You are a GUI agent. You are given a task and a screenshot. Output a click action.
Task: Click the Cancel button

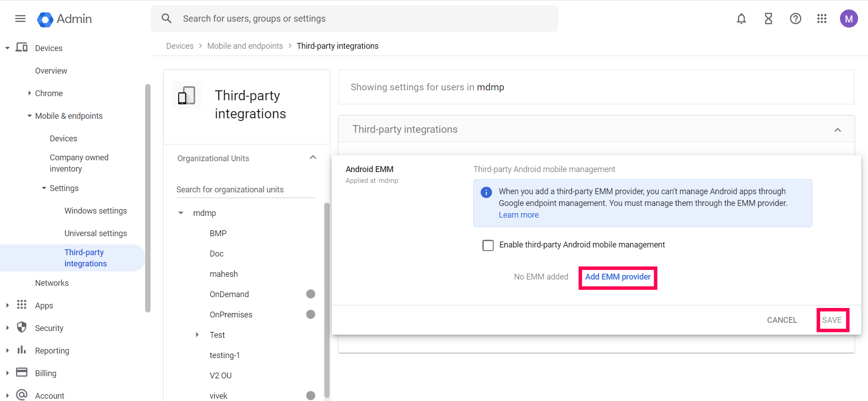[x=782, y=320]
